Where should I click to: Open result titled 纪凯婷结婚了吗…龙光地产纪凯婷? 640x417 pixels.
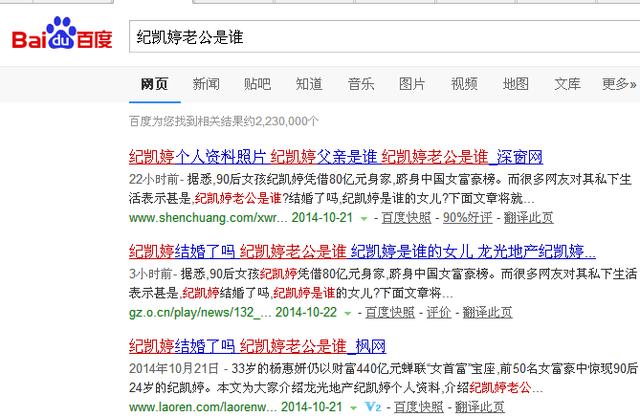click(362, 252)
